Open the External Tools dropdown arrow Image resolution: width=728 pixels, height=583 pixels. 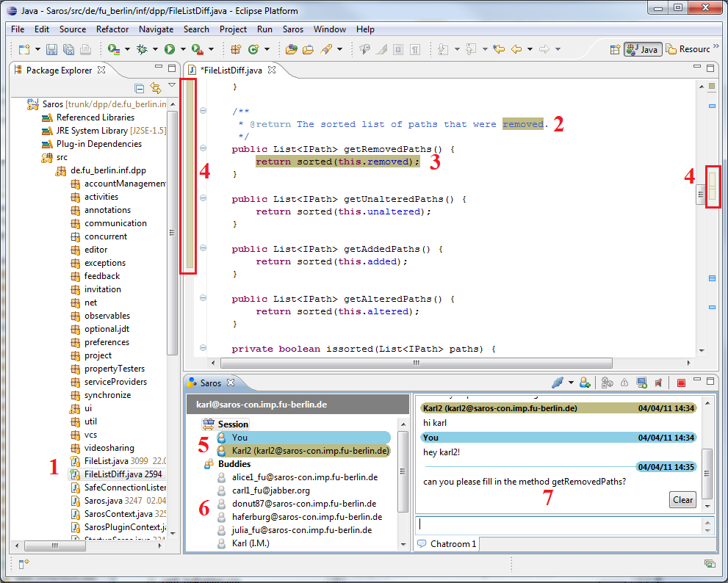click(x=211, y=49)
